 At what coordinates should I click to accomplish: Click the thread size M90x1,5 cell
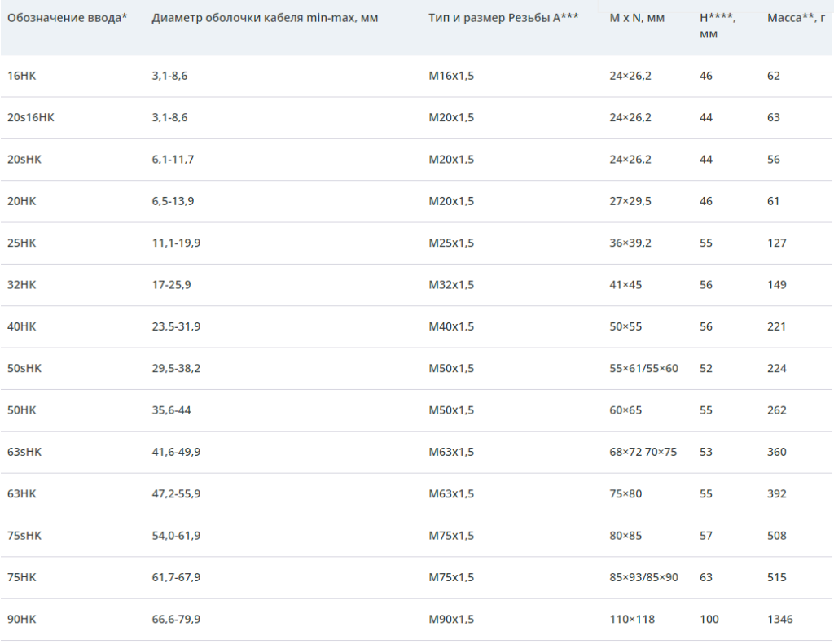click(451, 619)
